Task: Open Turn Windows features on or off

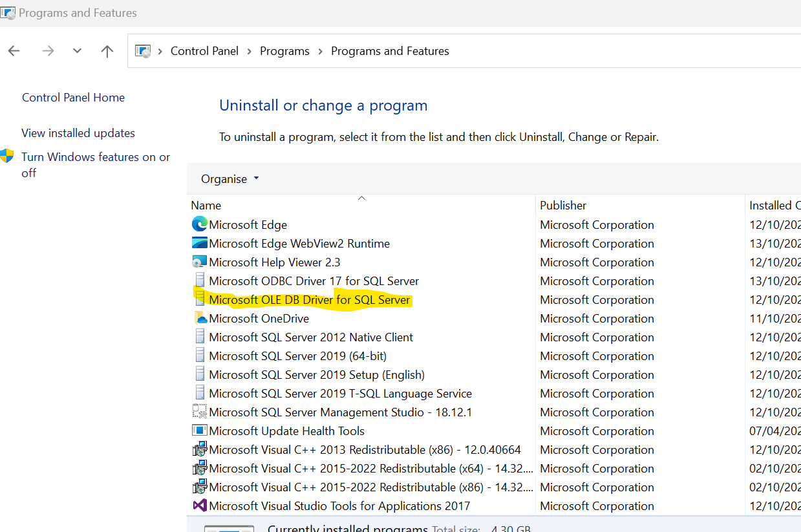Action: [x=96, y=165]
